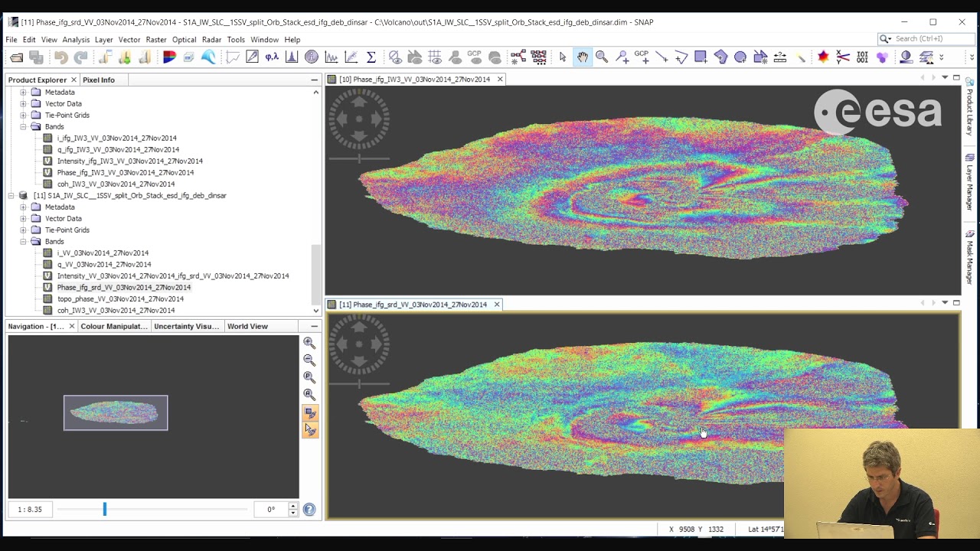Switch to Colour Manipulation tab
This screenshot has width=980, height=551.
point(113,326)
